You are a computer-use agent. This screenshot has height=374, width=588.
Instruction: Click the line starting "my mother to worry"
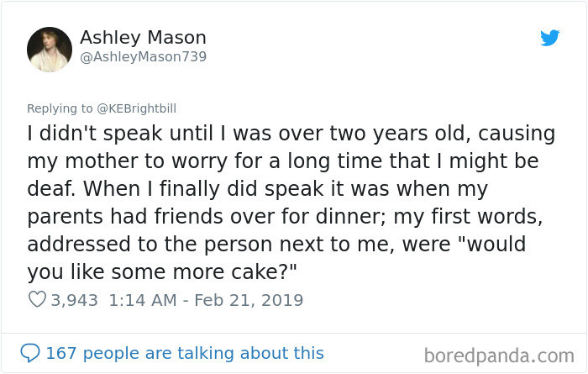[282, 160]
